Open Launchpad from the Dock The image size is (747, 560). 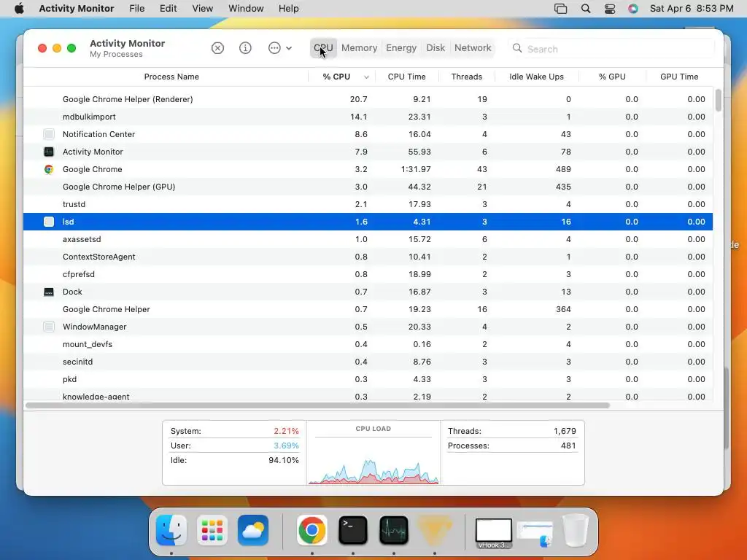click(212, 530)
